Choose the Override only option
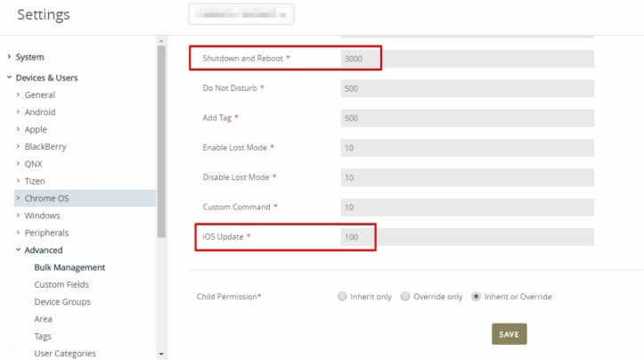644x360 pixels. (405, 297)
